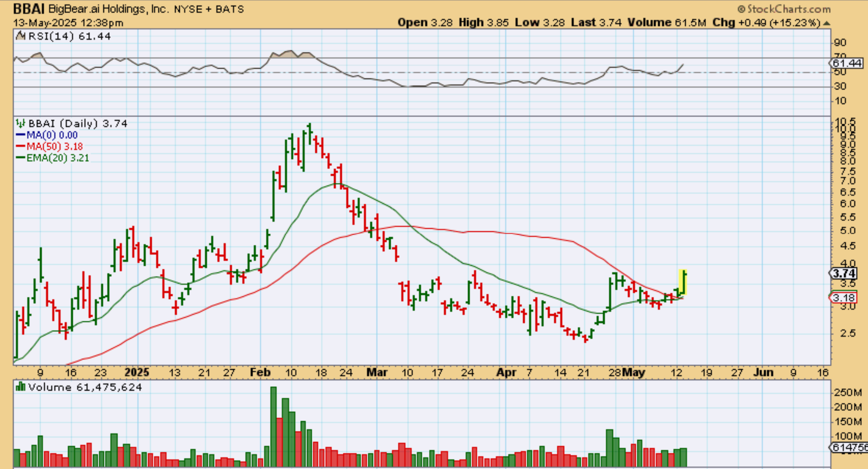Select the Feb label on date axis
868x469 pixels.
pyautogui.click(x=260, y=372)
